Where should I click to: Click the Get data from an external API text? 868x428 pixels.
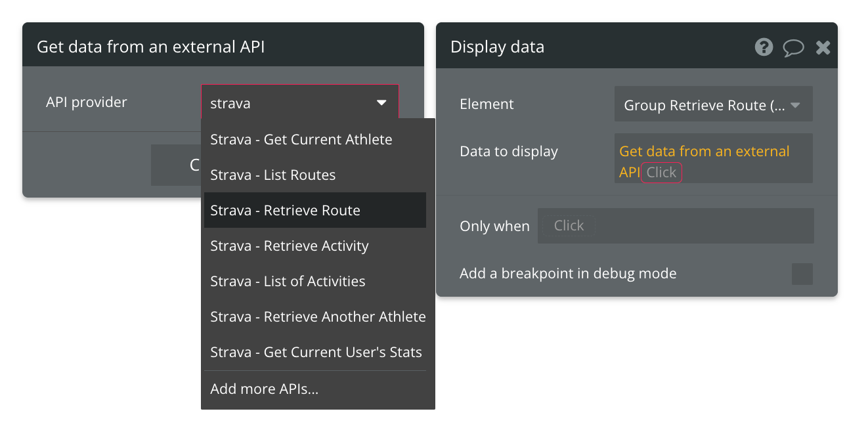705,151
